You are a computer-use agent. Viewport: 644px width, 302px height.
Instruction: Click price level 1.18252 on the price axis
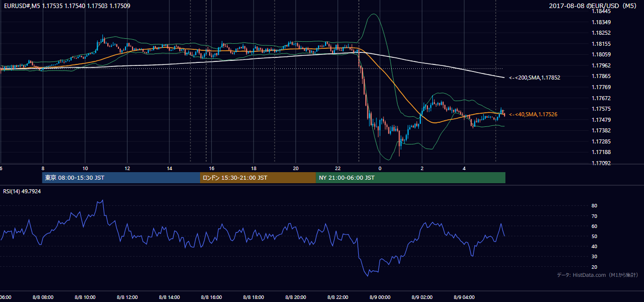[x=601, y=33]
